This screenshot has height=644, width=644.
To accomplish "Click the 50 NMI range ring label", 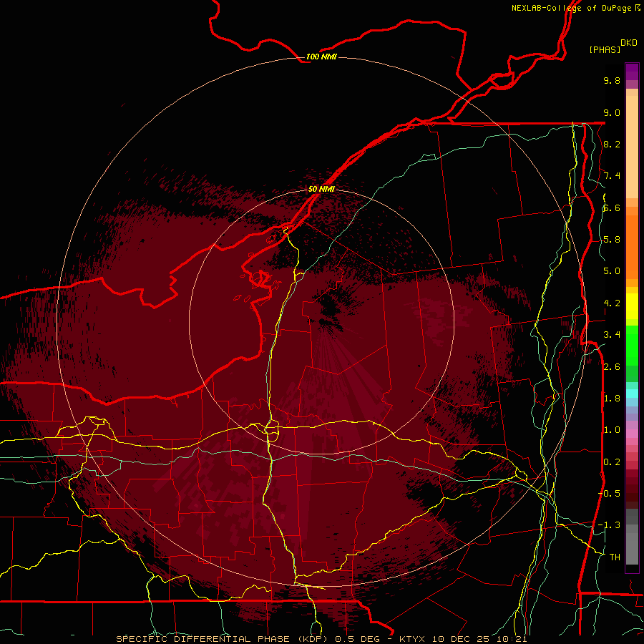I will point(321,189).
